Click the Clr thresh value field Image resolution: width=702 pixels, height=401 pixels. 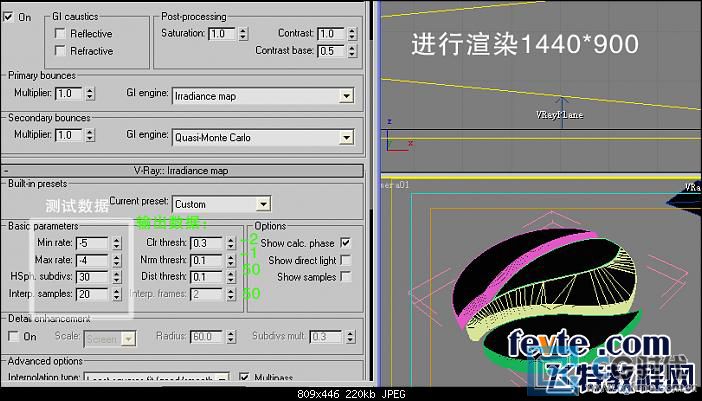(x=206, y=243)
